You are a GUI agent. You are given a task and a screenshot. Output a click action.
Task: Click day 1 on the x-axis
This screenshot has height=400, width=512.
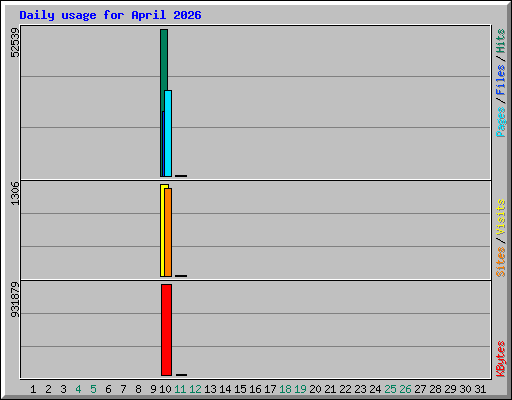[33, 389]
